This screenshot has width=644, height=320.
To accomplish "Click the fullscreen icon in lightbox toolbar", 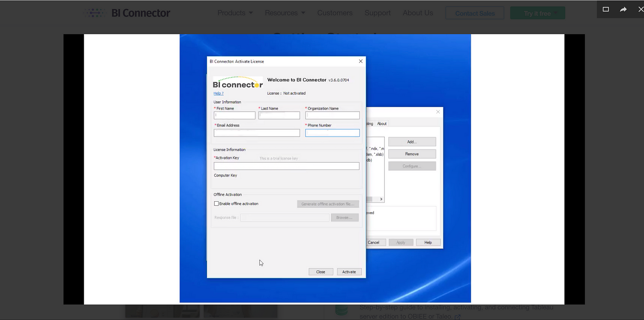I will click(x=606, y=9).
